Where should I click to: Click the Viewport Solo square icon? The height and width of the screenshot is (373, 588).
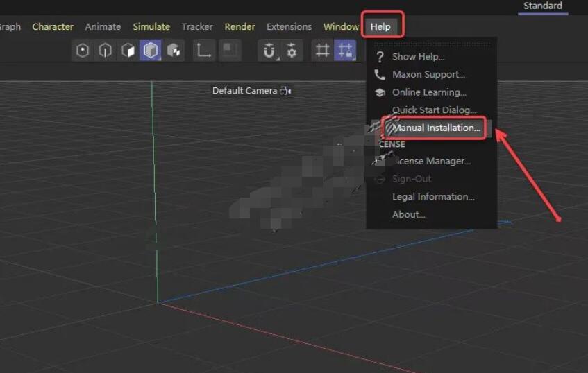(x=229, y=50)
